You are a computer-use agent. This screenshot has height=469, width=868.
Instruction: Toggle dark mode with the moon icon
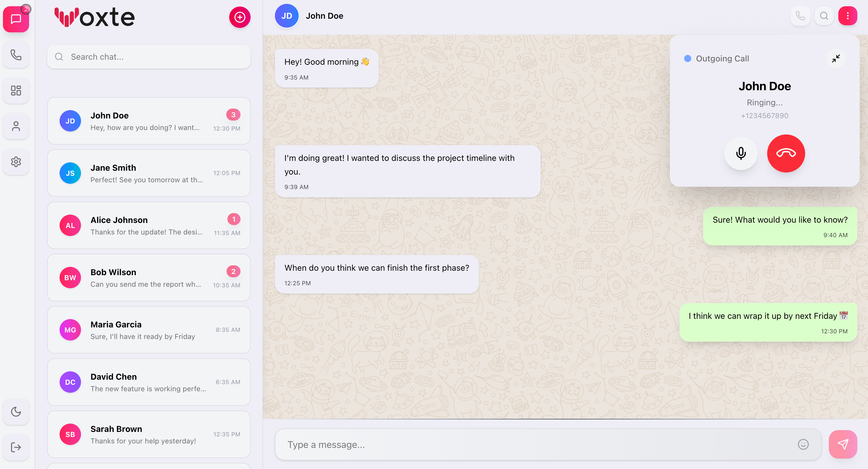tap(16, 411)
